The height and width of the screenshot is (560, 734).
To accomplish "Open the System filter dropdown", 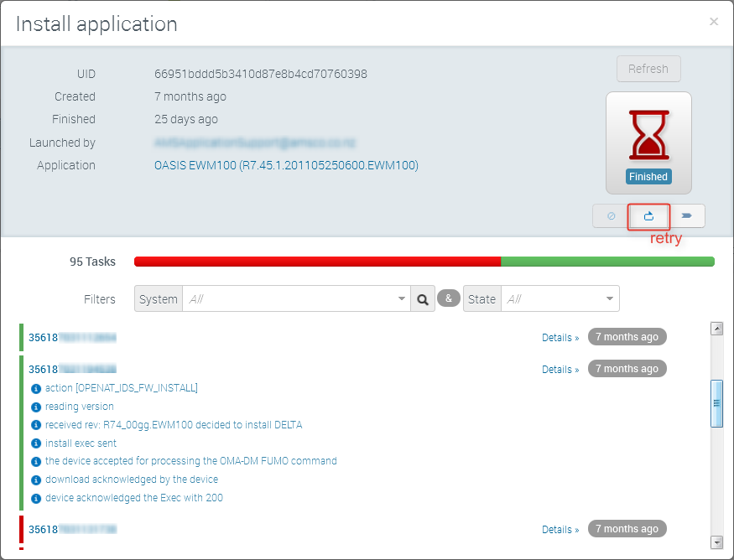I will (296, 298).
